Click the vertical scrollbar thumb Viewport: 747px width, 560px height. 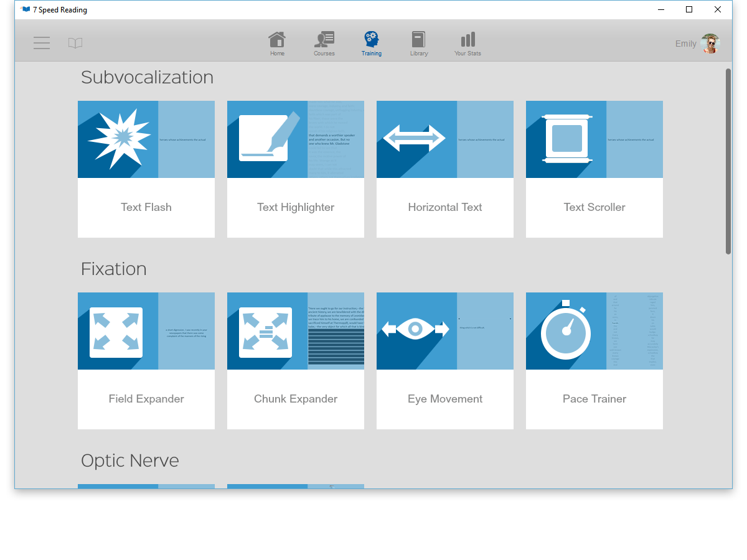coord(728,161)
